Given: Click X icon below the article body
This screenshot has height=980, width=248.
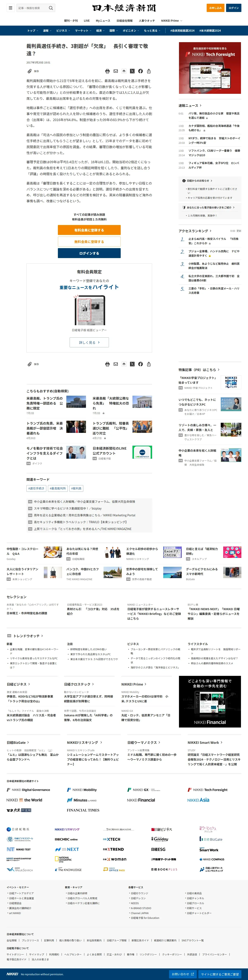Looking at the screenshot, I should pyautogui.click(x=132, y=364).
